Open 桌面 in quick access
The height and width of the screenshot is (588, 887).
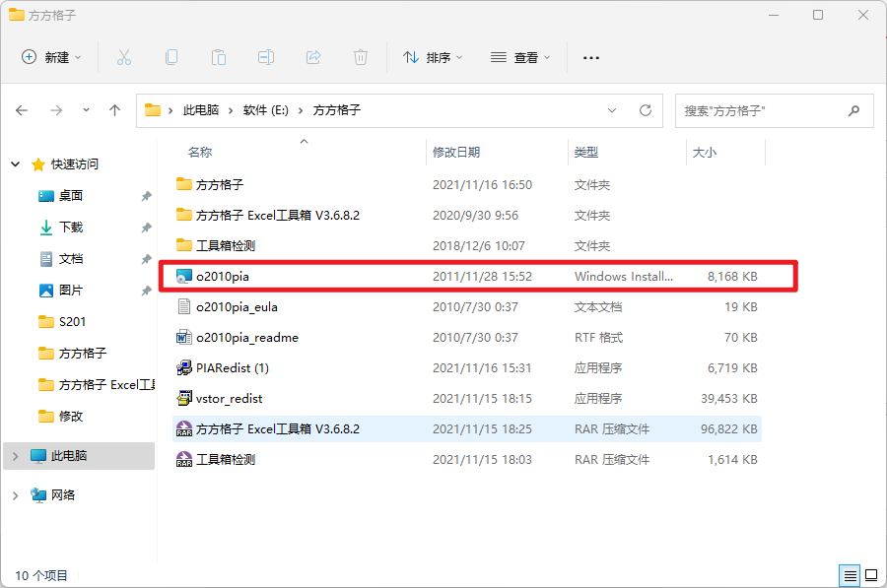71,196
